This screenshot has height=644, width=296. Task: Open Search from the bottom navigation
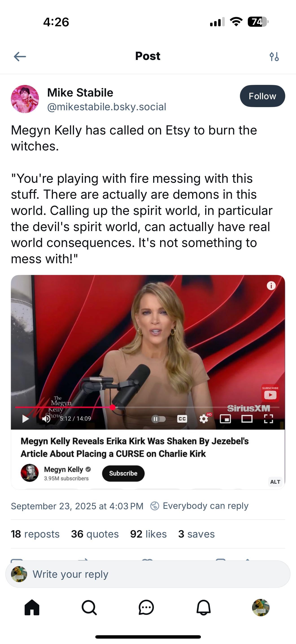click(x=89, y=607)
